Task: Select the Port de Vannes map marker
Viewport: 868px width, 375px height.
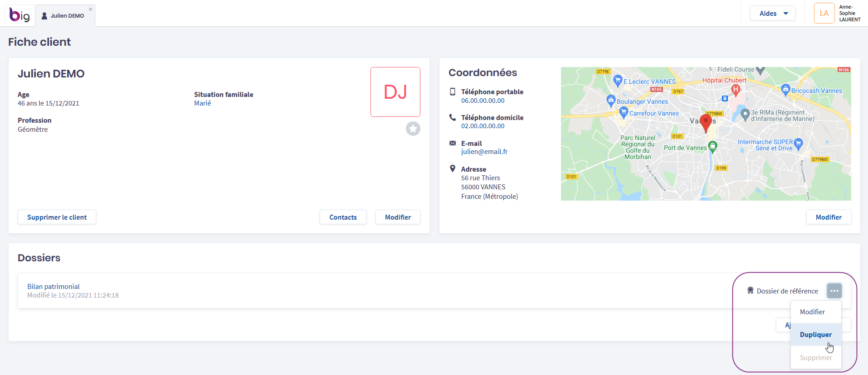Action: click(712, 146)
